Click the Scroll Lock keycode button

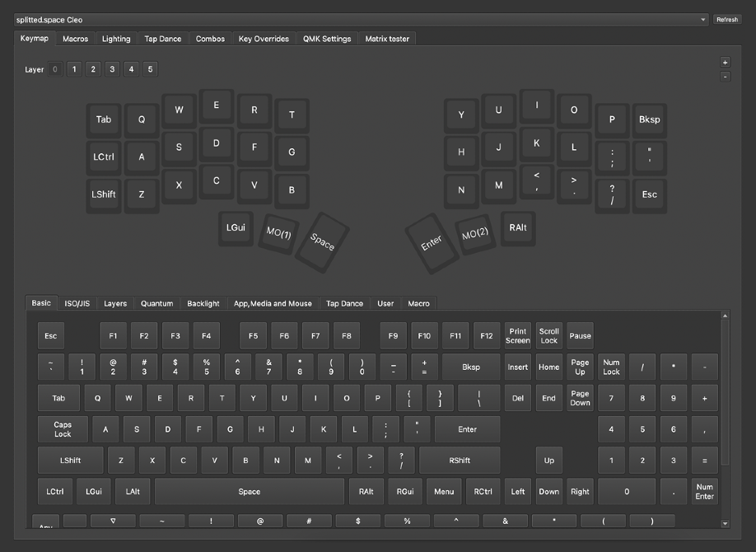(x=548, y=336)
